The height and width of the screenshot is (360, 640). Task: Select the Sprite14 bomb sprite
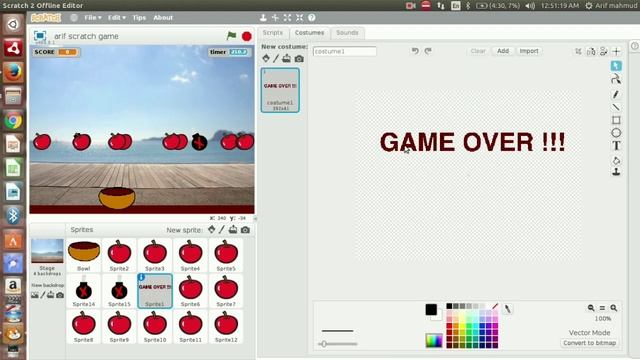[84, 291]
